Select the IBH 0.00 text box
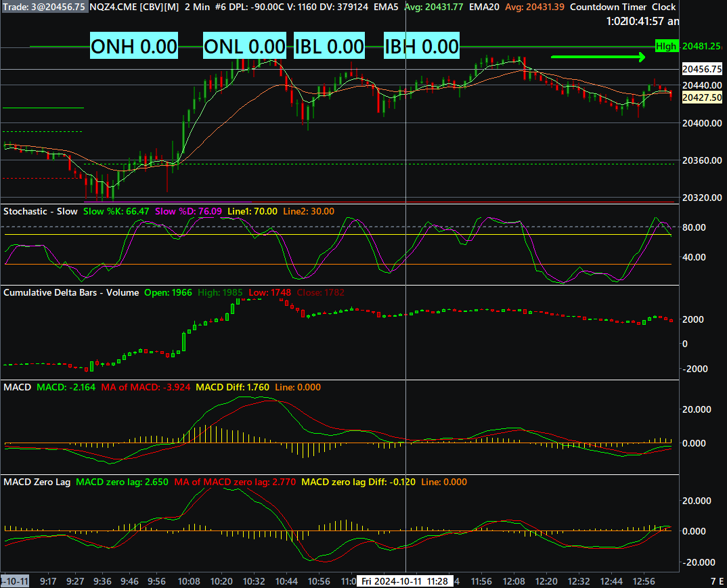 pos(422,46)
